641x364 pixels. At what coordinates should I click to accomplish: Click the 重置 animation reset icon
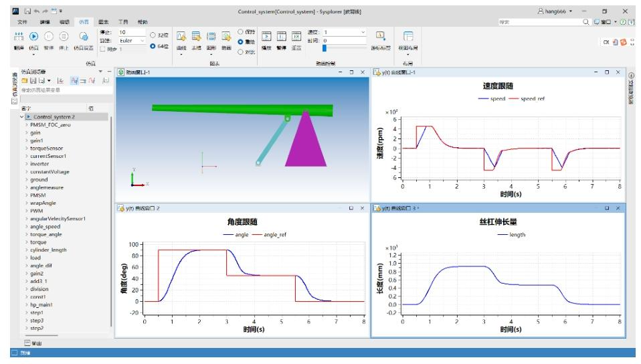point(296,37)
